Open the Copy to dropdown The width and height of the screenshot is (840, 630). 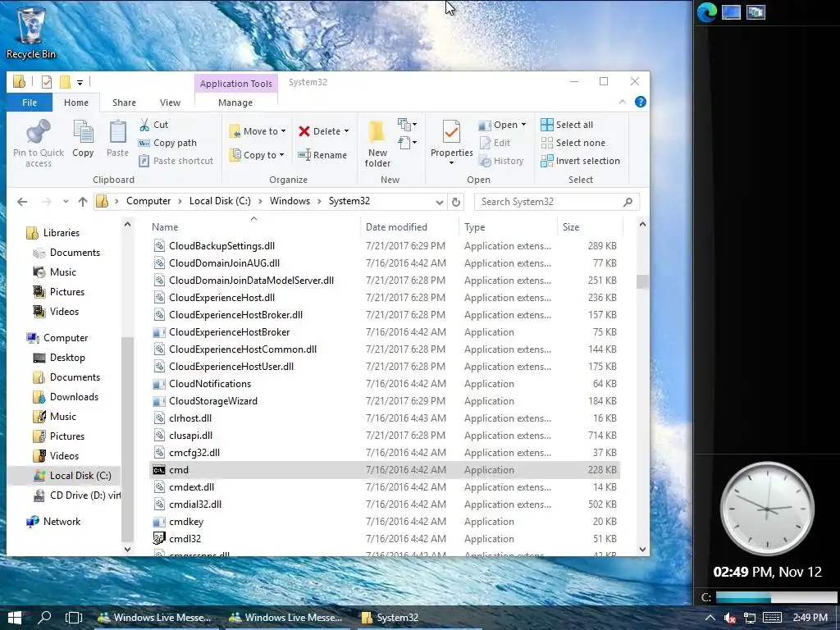[257, 155]
